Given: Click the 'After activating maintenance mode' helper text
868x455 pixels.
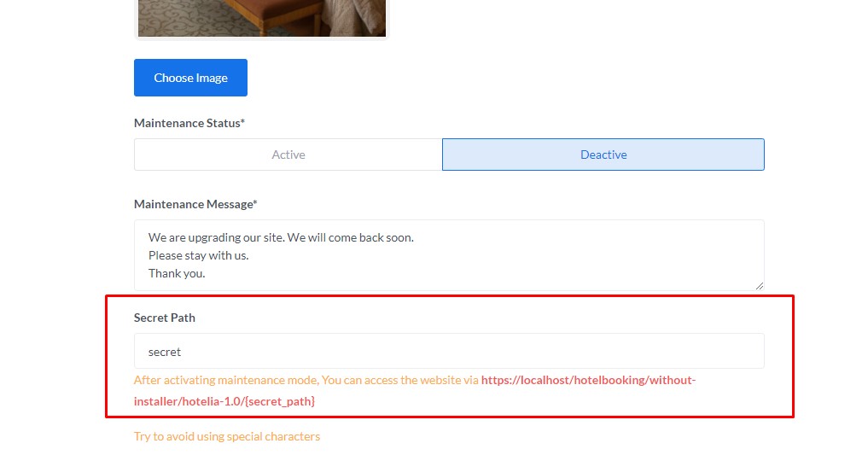Looking at the screenshot, I should [x=306, y=380].
